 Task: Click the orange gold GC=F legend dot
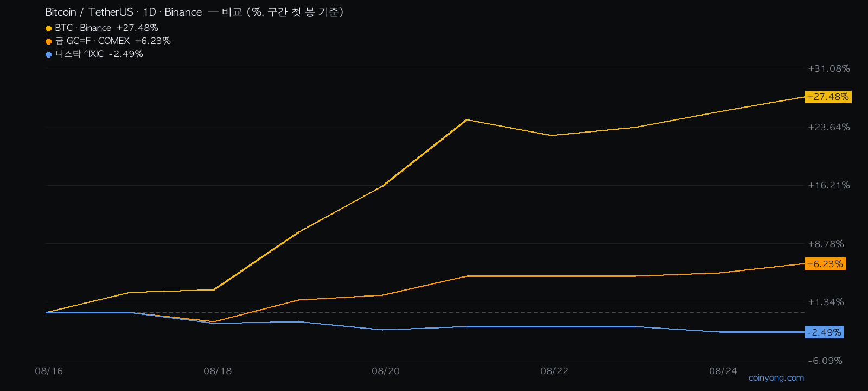[x=48, y=41]
